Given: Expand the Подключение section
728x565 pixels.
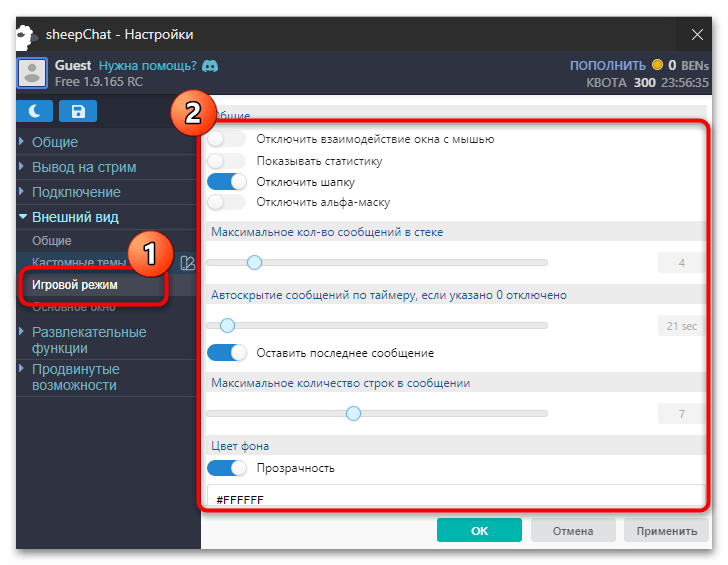Looking at the screenshot, I should click(x=76, y=192).
